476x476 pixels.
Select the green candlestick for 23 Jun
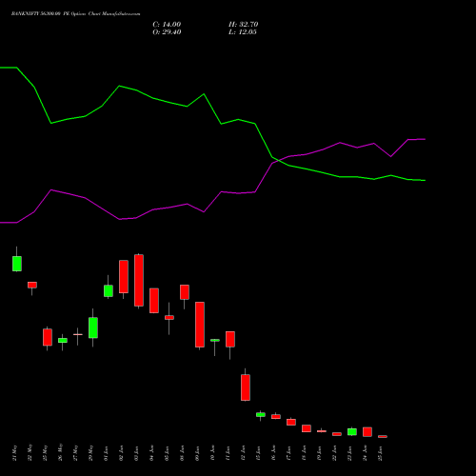[352, 431]
